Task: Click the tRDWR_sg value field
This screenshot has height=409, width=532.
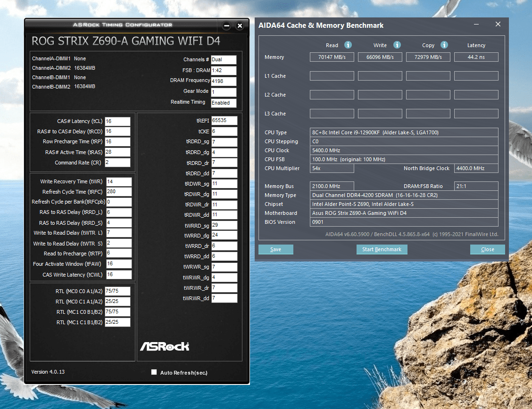Action: [x=224, y=184]
